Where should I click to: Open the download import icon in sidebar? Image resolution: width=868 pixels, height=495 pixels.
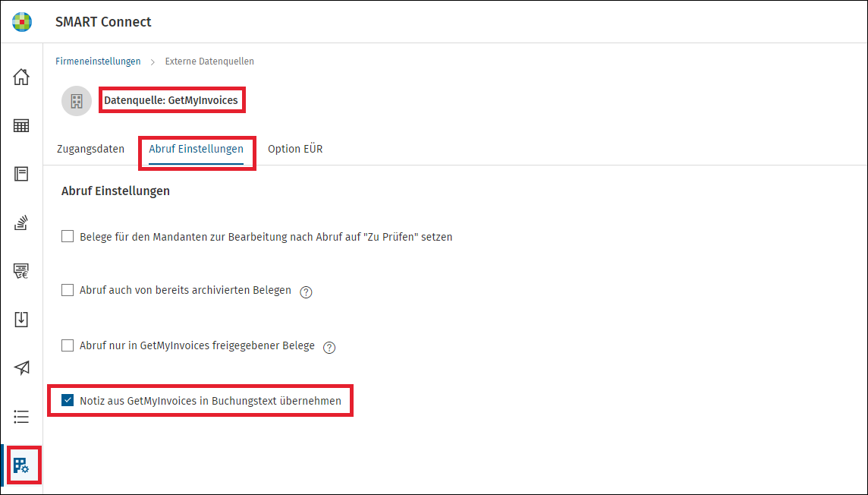21,320
